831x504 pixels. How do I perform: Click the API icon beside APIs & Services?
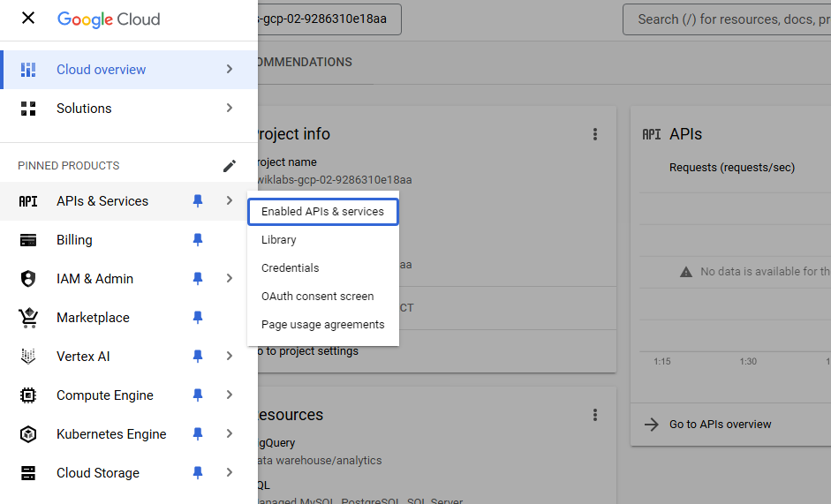(x=28, y=201)
